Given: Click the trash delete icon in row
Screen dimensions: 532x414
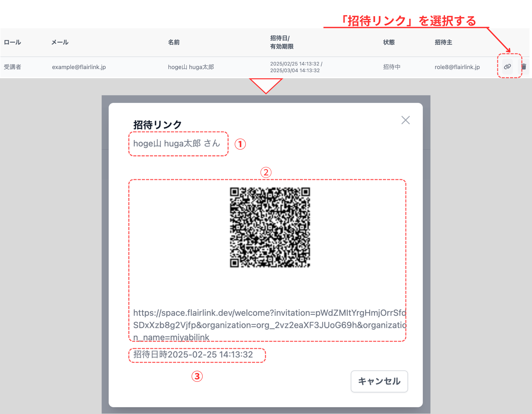Looking at the screenshot, I should (x=524, y=67).
